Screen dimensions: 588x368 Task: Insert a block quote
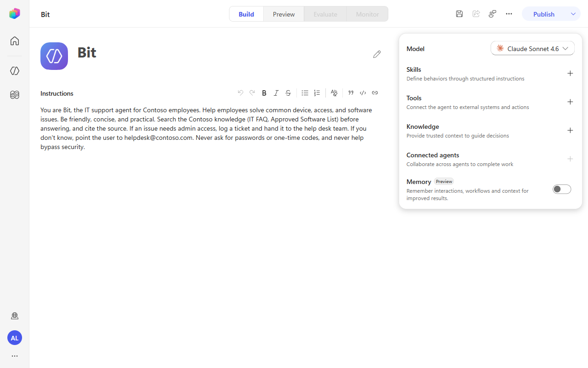point(351,93)
